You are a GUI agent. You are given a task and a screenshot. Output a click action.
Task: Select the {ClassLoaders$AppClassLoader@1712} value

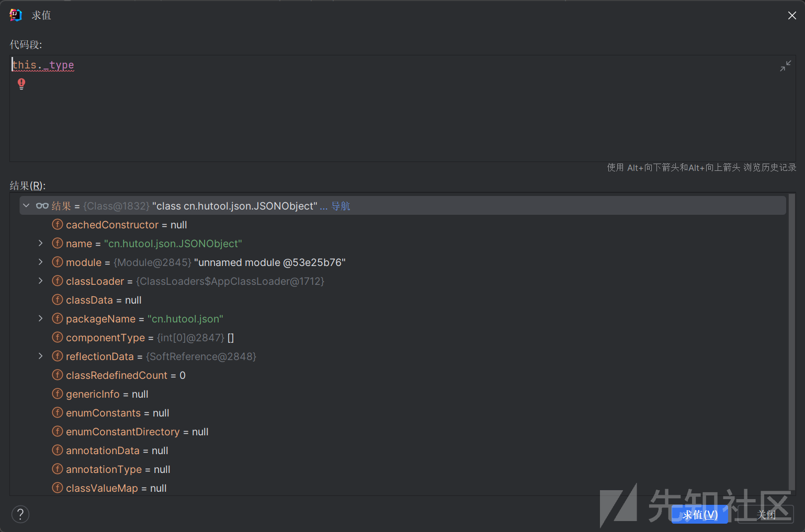click(230, 281)
